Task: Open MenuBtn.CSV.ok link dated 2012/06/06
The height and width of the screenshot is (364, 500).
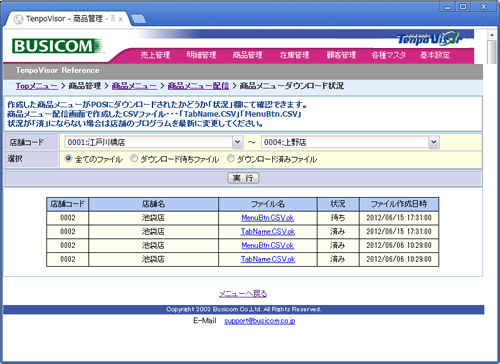Action: (268, 245)
